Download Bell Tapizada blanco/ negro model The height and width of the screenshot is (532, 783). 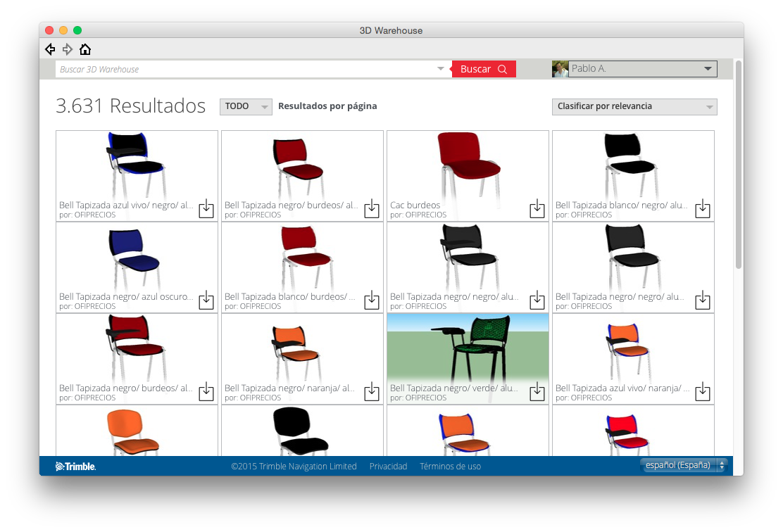click(x=703, y=208)
